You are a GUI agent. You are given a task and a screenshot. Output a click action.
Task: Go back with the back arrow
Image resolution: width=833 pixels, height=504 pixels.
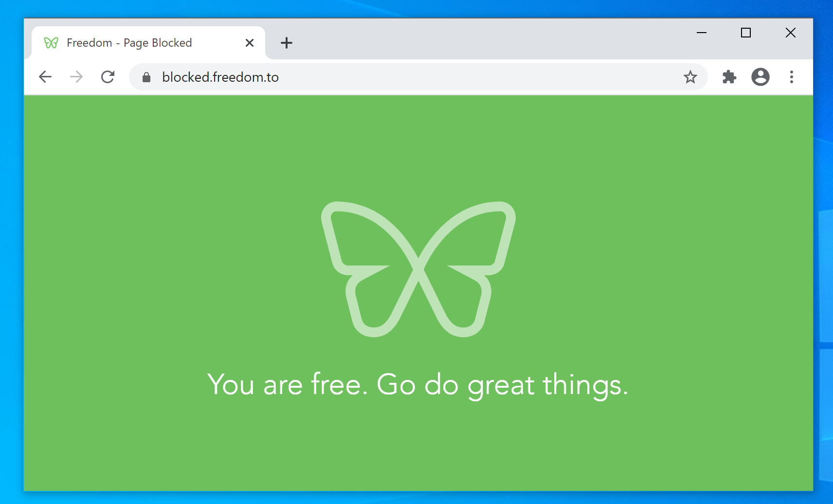(x=45, y=77)
